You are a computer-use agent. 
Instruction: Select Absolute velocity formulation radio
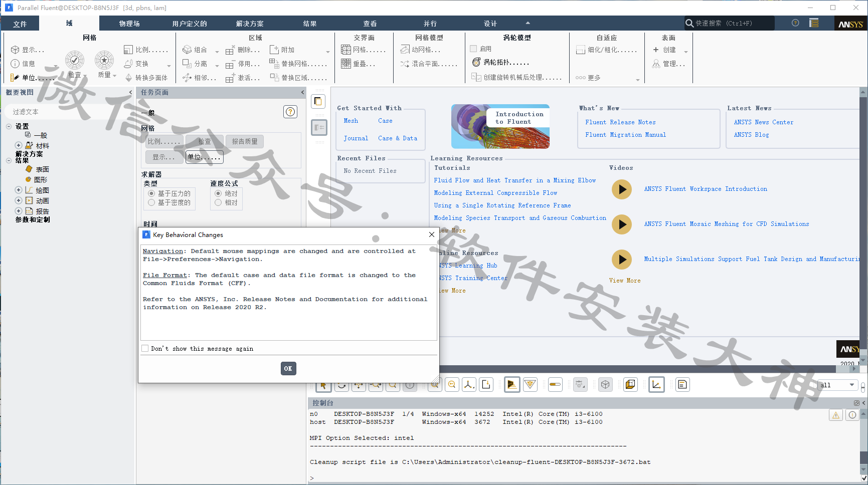click(x=218, y=193)
